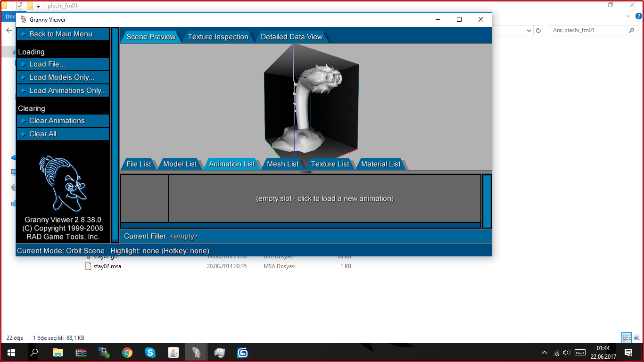Select the Animation List tab
Screen dimensions: 644x362
[x=231, y=164]
